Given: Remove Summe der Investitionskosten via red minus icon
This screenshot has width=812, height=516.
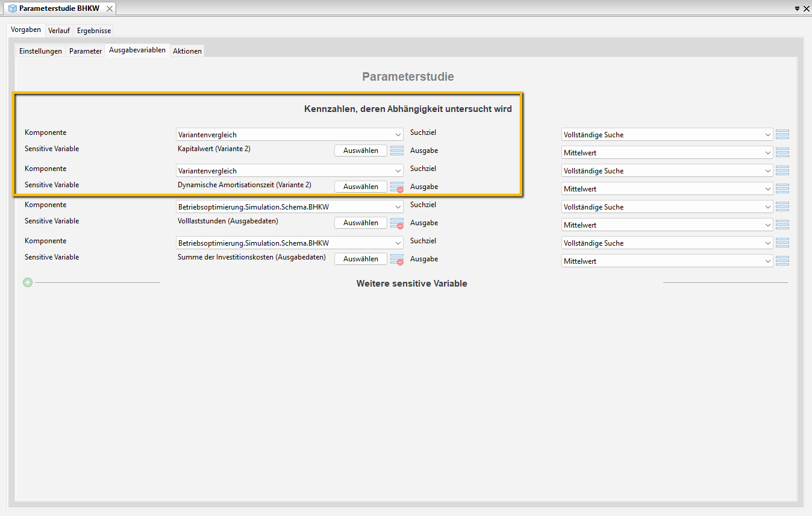Looking at the screenshot, I should 400,262.
